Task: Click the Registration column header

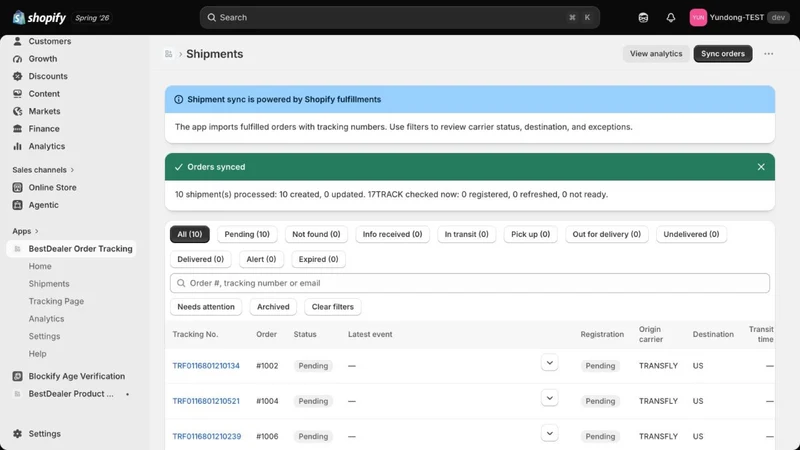Action: point(602,334)
